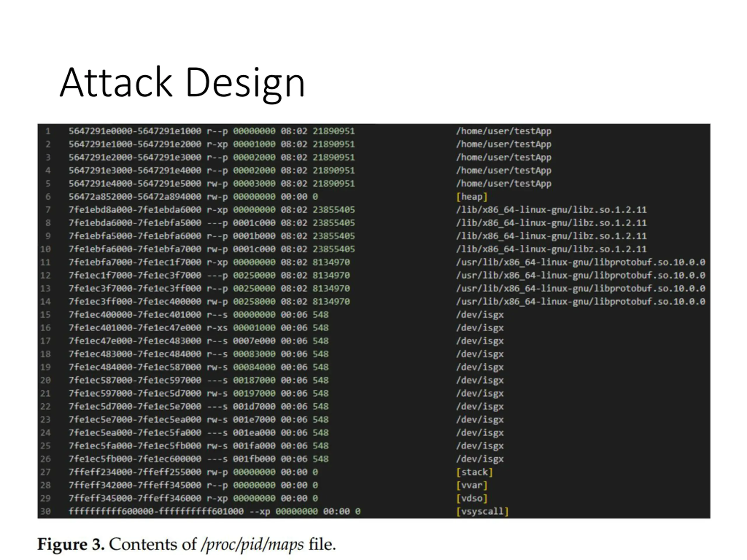Click the [vdso] label

pyautogui.click(x=472, y=498)
